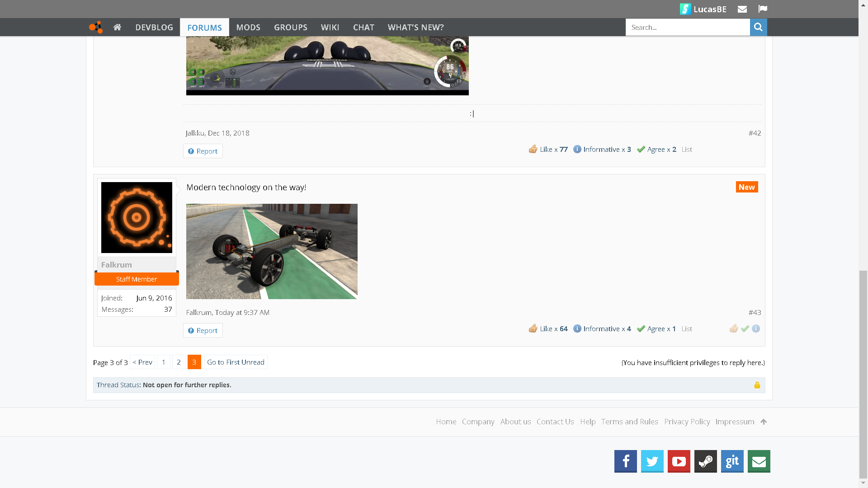Screen dimensions: 868x488
Task: Give Informative rating on post #43
Action: point(756,328)
